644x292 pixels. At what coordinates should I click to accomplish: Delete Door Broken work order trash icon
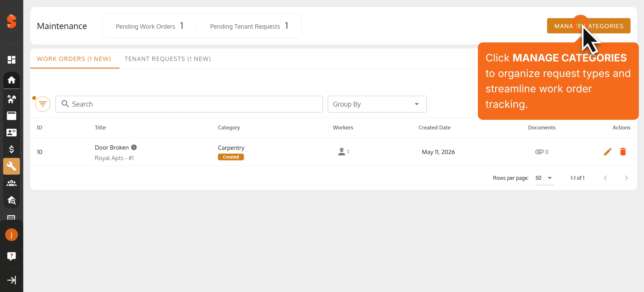coord(623,152)
